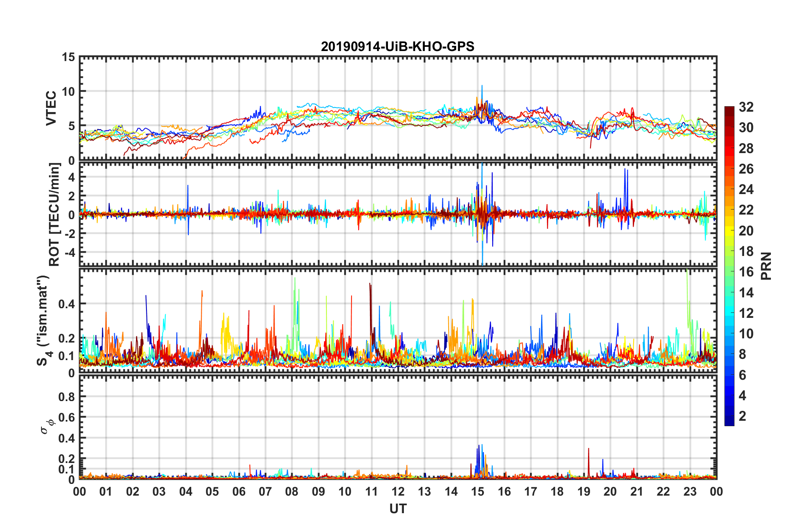Click UT axis hour label "16"

(504, 491)
